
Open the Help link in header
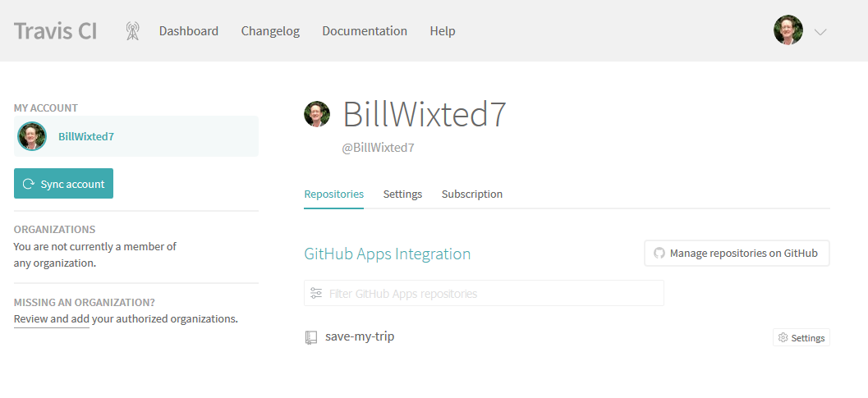[x=443, y=31]
